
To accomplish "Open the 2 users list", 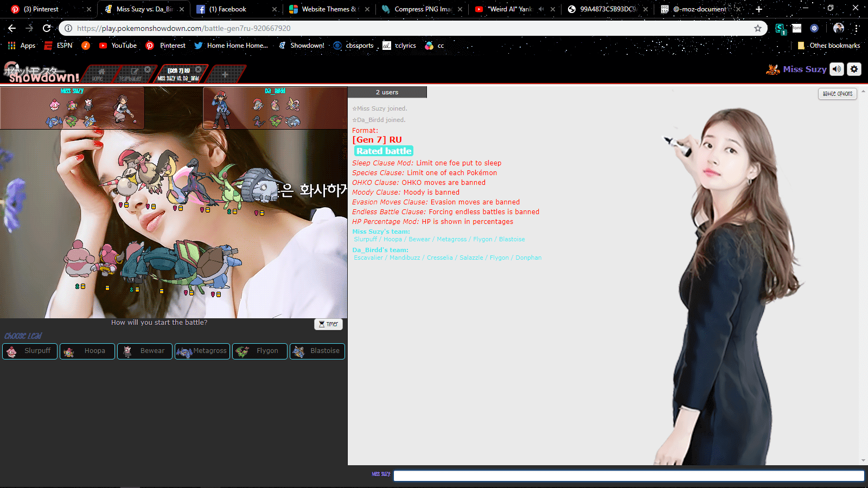I will point(387,92).
